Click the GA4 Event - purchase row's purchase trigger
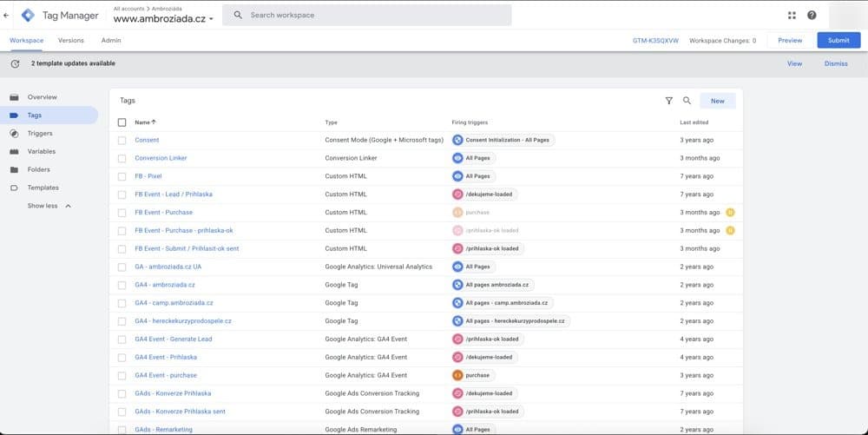This screenshot has height=435, width=868. pos(473,375)
